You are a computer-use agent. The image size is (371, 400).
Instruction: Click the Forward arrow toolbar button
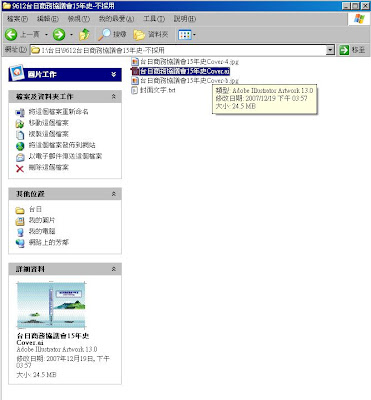[59, 34]
